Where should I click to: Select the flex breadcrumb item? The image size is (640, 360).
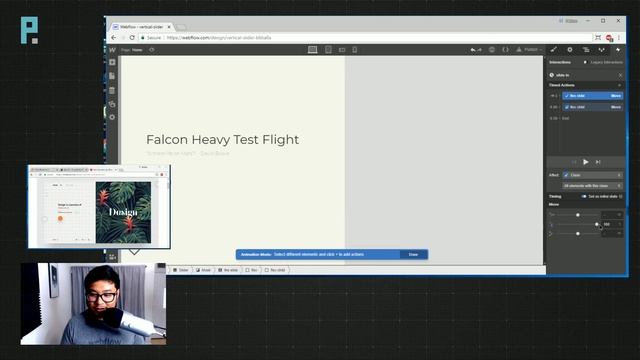(x=251, y=270)
